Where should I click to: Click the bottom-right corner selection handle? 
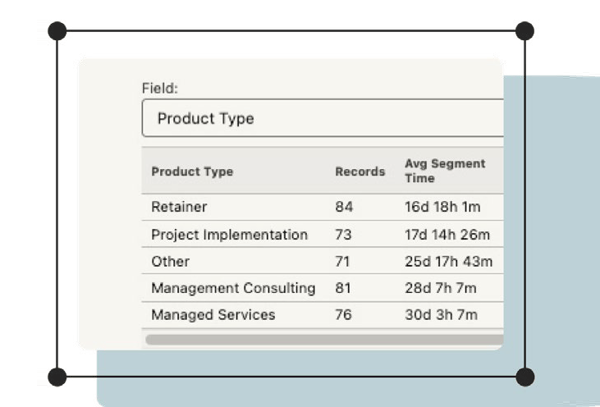point(524,377)
